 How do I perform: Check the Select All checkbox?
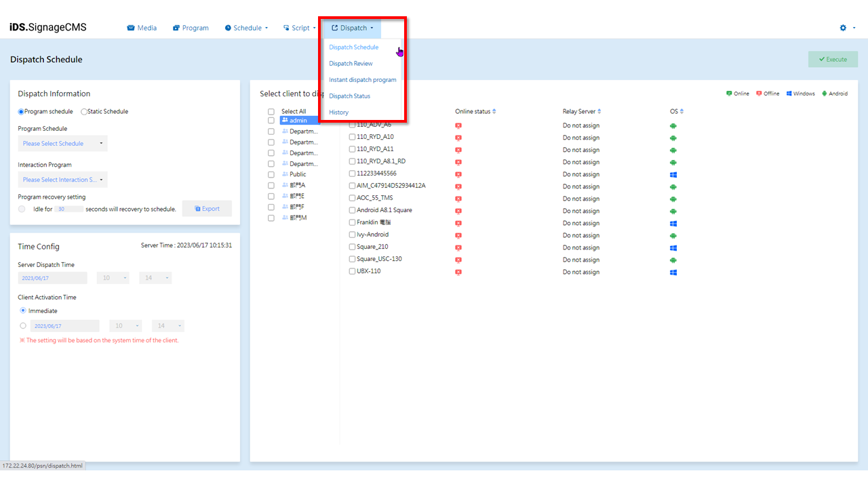coord(271,112)
